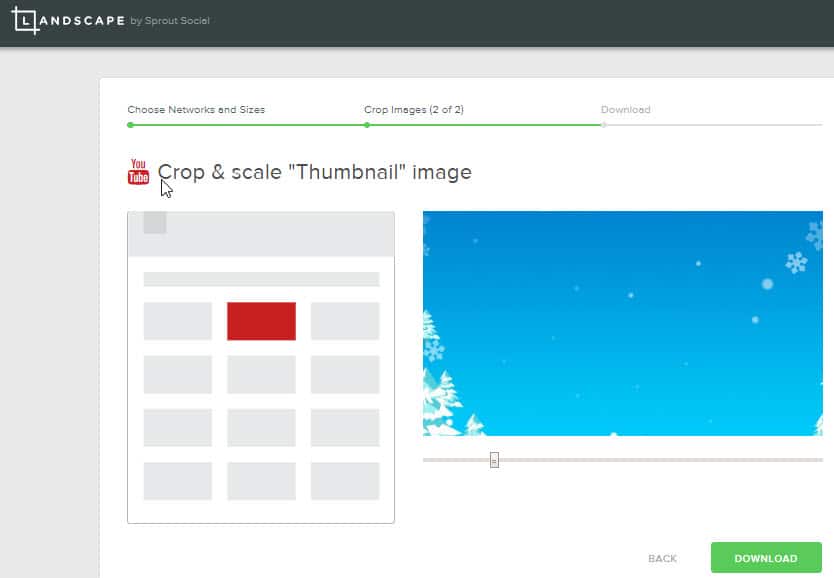This screenshot has width=834, height=578.
Task: Click the Landscape logo crop icon
Action: (x=25, y=21)
